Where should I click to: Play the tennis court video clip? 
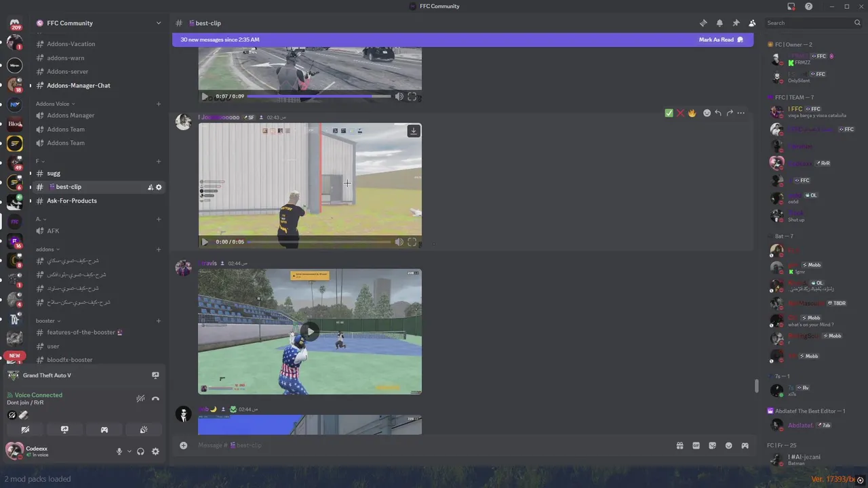[x=309, y=331]
